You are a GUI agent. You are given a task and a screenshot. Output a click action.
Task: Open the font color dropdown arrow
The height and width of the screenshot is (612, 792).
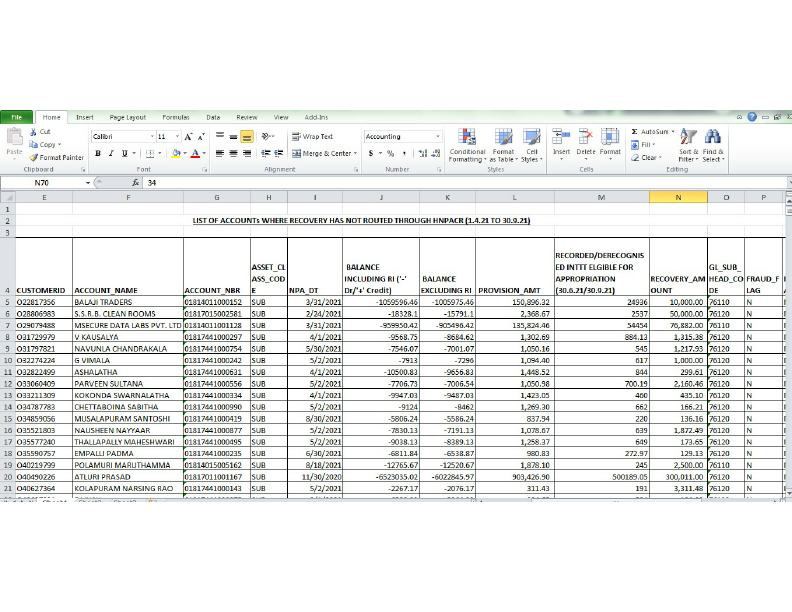pyautogui.click(x=204, y=154)
